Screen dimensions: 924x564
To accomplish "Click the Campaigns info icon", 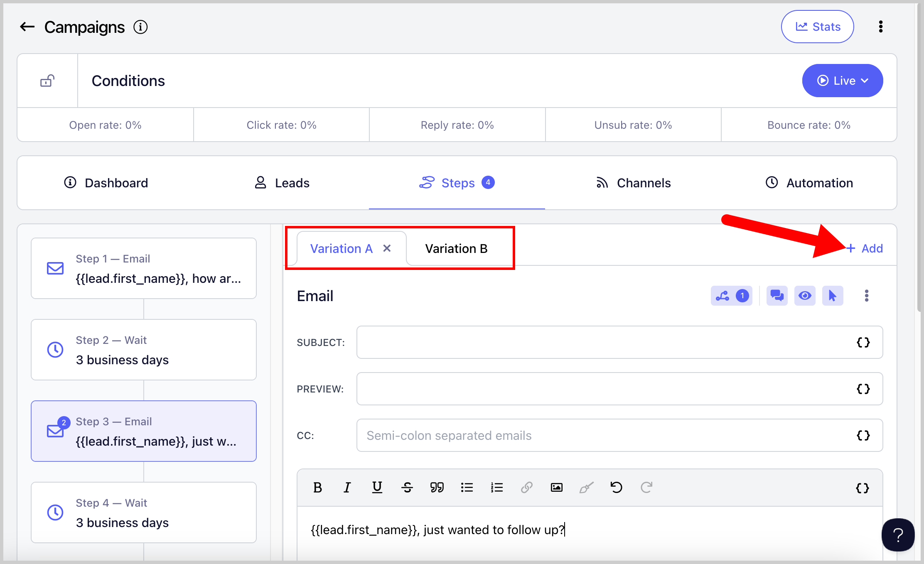I will point(140,27).
